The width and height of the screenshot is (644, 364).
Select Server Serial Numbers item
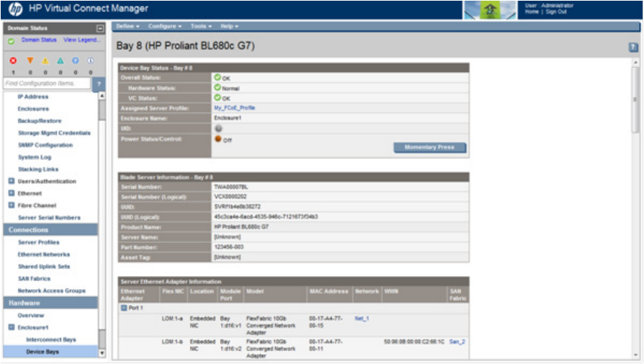tap(49, 218)
